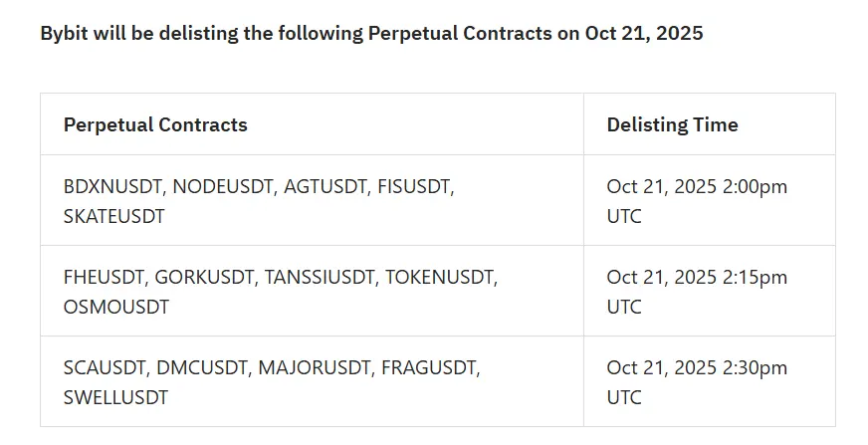
Task: Click NODEUSDT contract name
Action: coord(223,186)
